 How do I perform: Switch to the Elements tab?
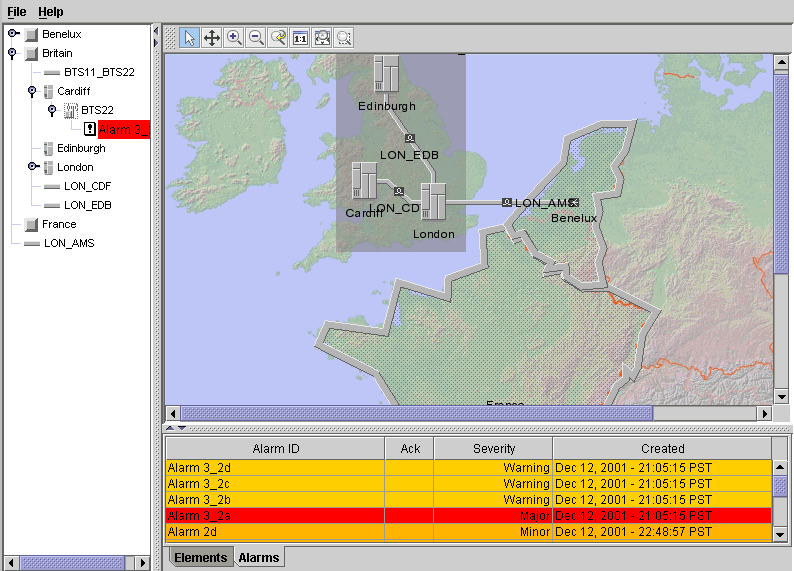point(199,557)
